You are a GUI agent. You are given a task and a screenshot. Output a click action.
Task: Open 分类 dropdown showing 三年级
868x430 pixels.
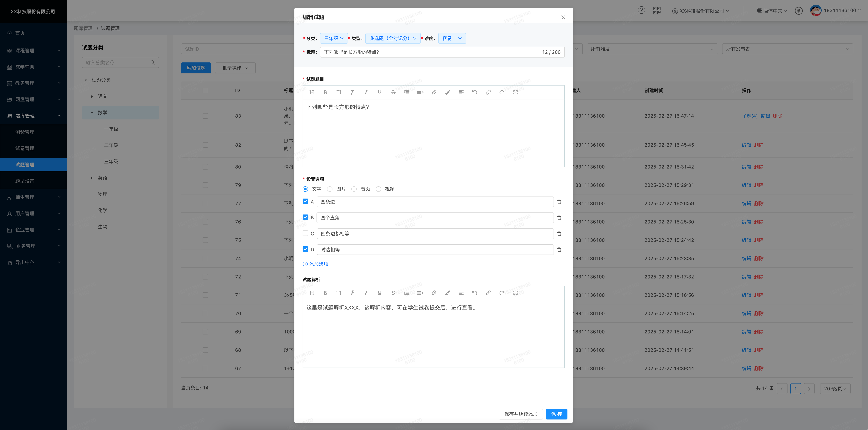point(334,38)
